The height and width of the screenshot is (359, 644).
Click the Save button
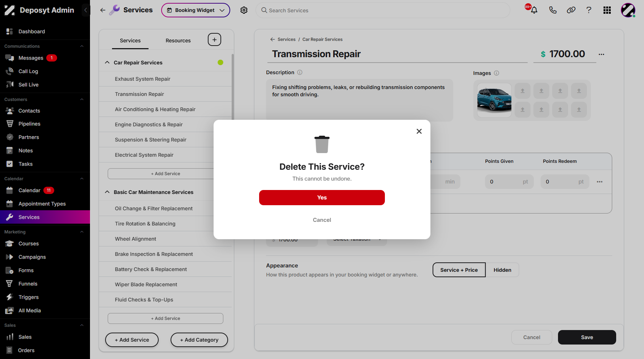(x=587, y=337)
